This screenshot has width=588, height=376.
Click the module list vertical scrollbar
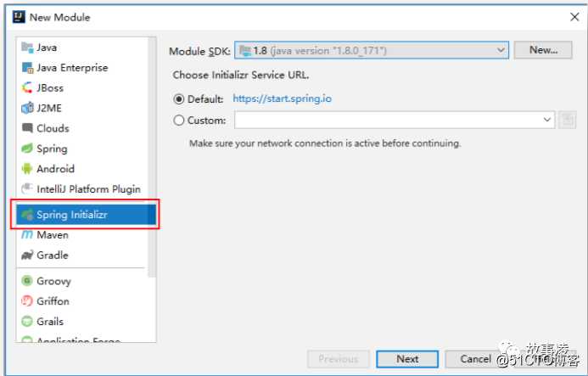(x=152, y=158)
